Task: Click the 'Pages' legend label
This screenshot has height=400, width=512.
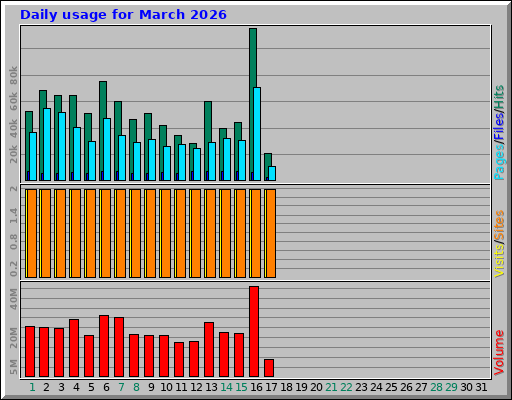Action: [x=499, y=163]
